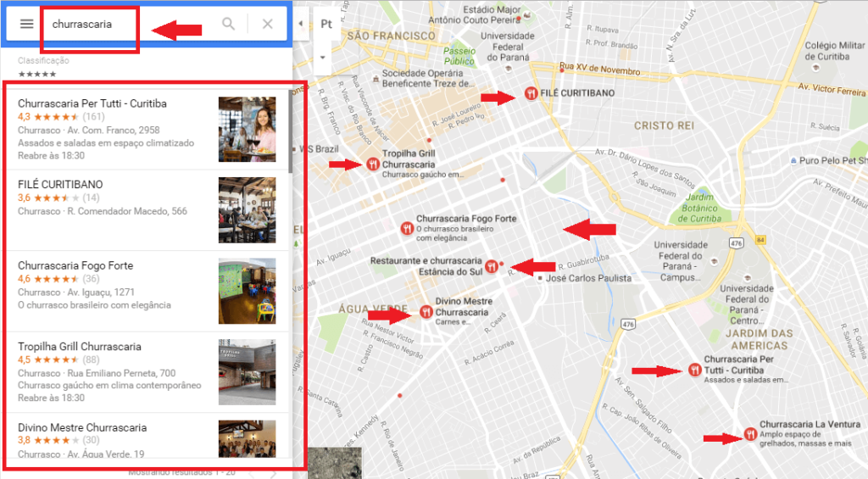Screen dimensions: 868x479
Task: Click CRISTO REI neighborhood label
Action: coord(664,125)
